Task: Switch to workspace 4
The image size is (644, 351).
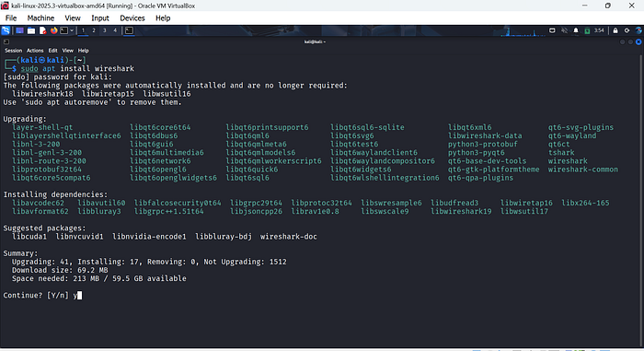Action: (x=115, y=30)
